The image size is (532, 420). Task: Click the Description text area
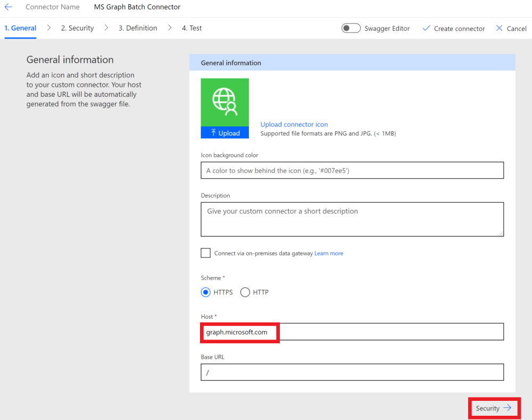tap(352, 219)
